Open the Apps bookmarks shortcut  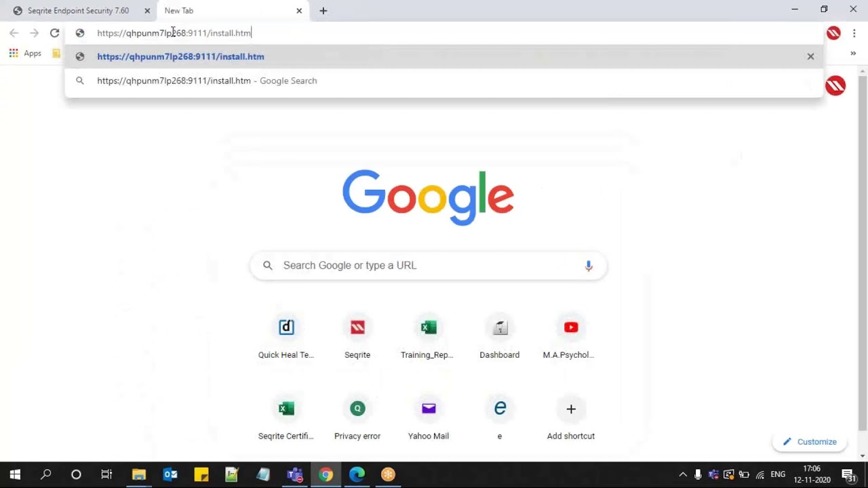pos(25,53)
